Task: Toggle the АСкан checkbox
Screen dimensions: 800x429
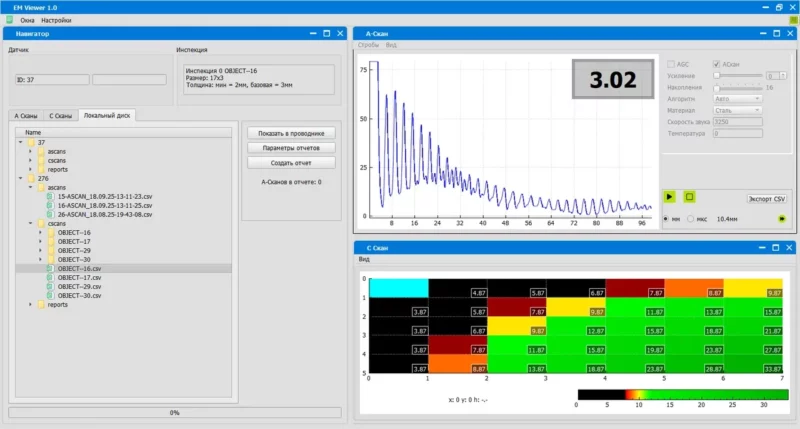Action: point(716,64)
